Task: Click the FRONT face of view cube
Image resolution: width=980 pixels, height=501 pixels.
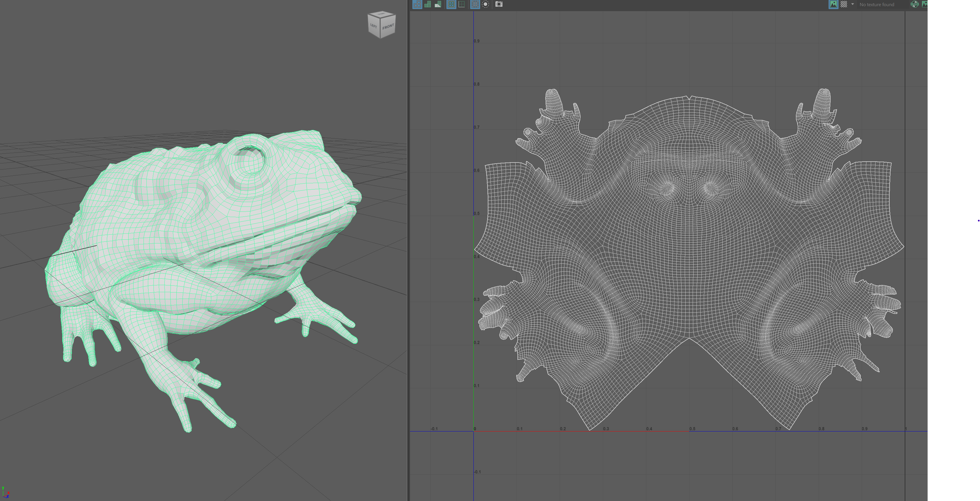Action: tap(388, 27)
